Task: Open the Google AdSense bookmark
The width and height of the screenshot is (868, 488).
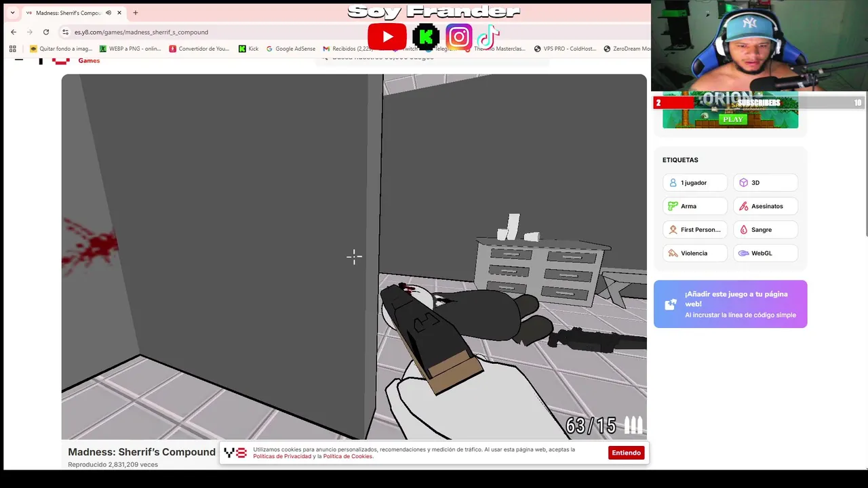Action: coord(291,49)
